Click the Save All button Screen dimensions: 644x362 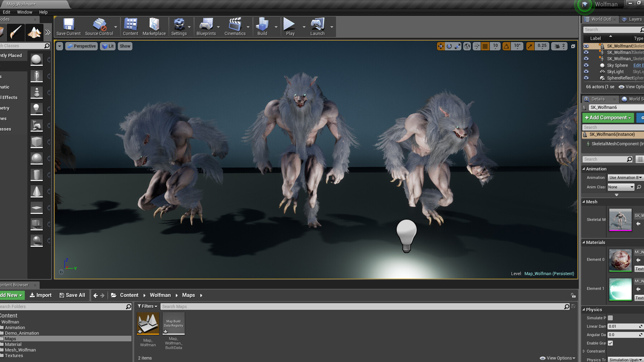pyautogui.click(x=72, y=295)
